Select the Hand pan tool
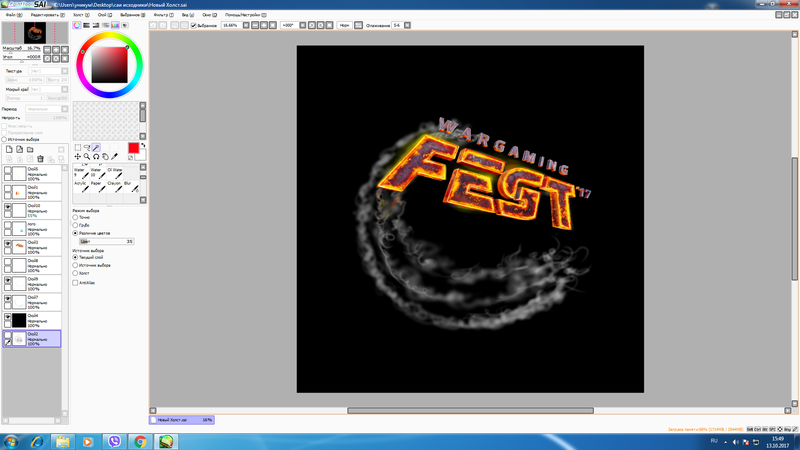This screenshot has width=800, height=450. [105, 157]
